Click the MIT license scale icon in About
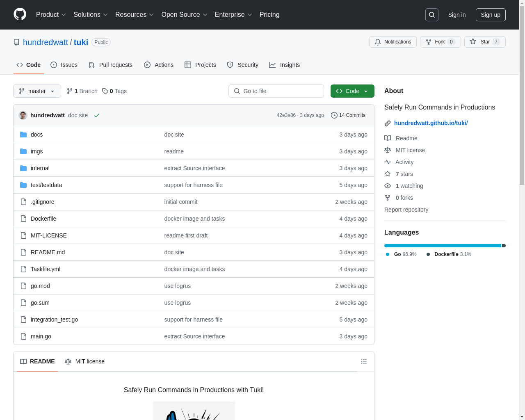The height and width of the screenshot is (420, 525). 388,150
